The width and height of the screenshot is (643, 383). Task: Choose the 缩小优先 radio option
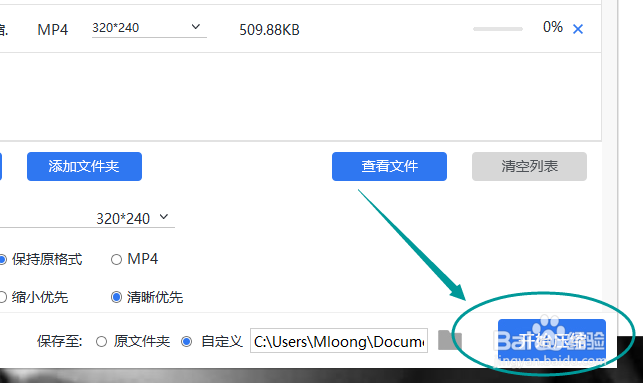(2, 297)
